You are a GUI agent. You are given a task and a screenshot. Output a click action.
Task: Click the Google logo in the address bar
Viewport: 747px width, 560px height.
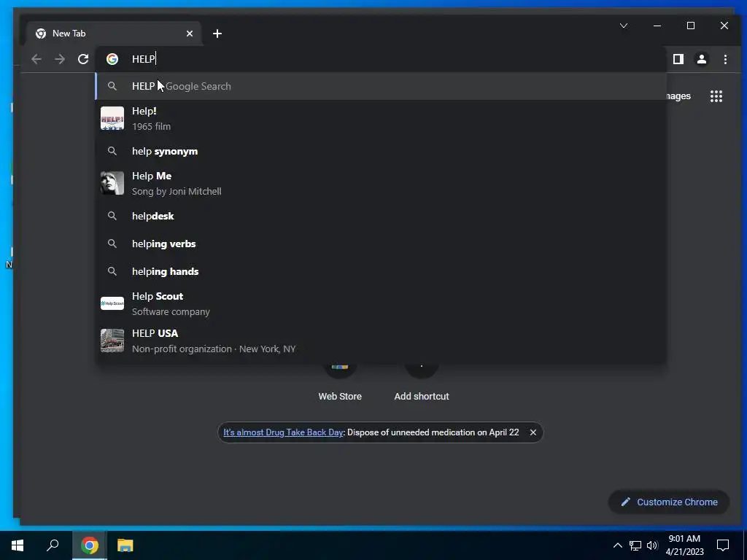point(112,59)
